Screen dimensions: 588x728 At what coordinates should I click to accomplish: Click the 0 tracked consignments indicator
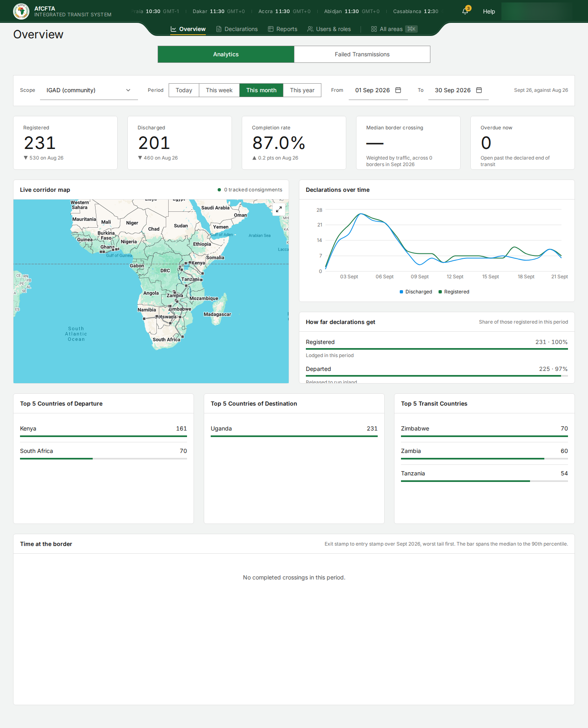[250, 190]
